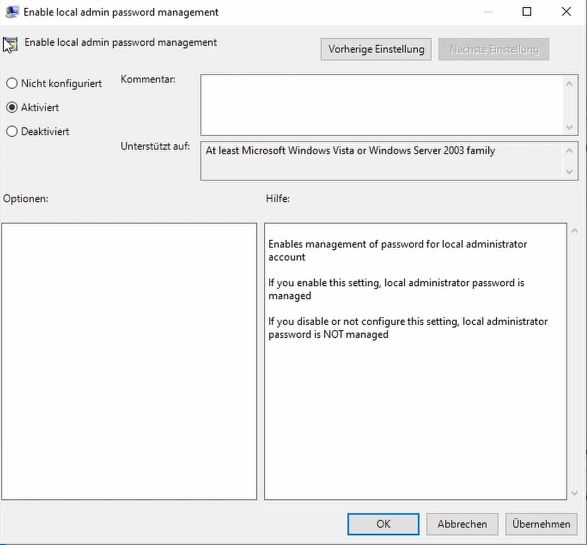
Task: Click the Nächste Einstellung button
Action: 493,49
